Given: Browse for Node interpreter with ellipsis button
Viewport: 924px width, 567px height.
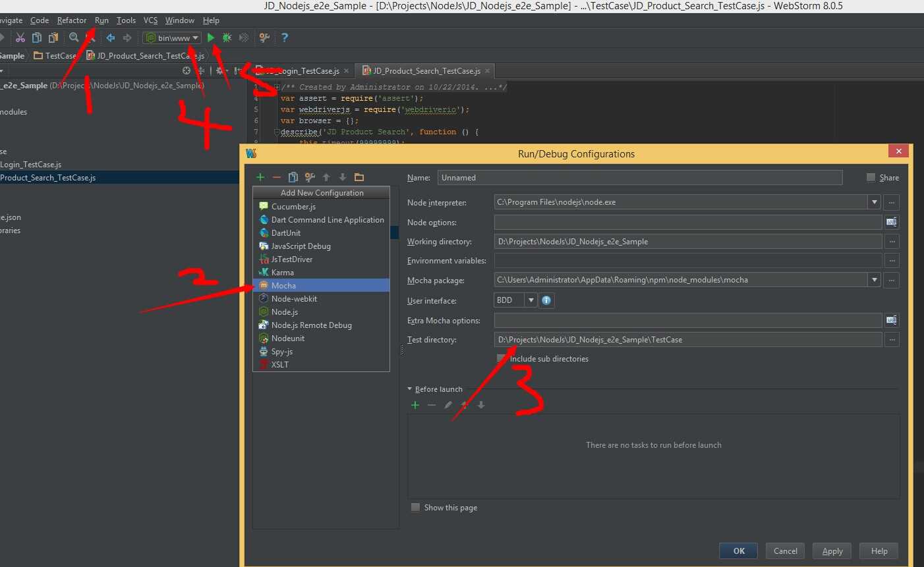Looking at the screenshot, I should point(892,202).
